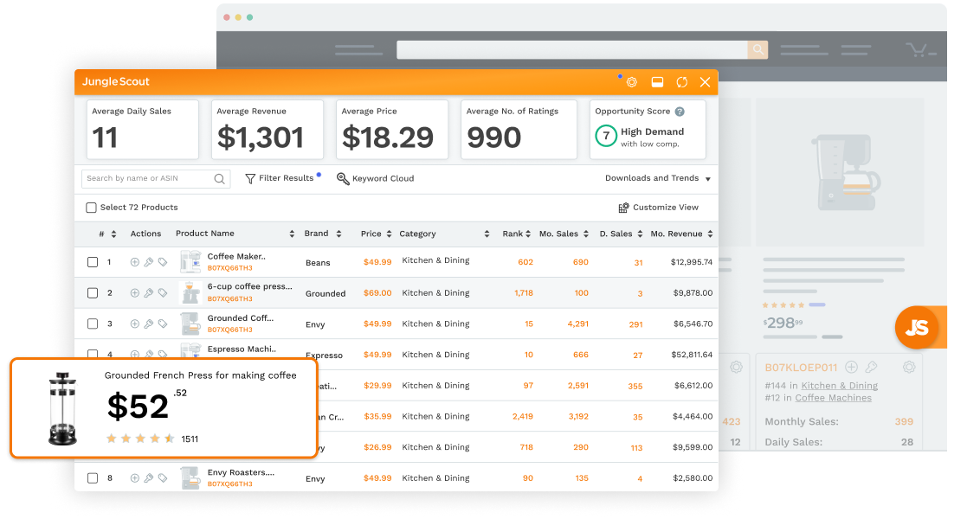The height and width of the screenshot is (519, 980).
Task: Click the tag icon in row 8
Action: [163, 478]
